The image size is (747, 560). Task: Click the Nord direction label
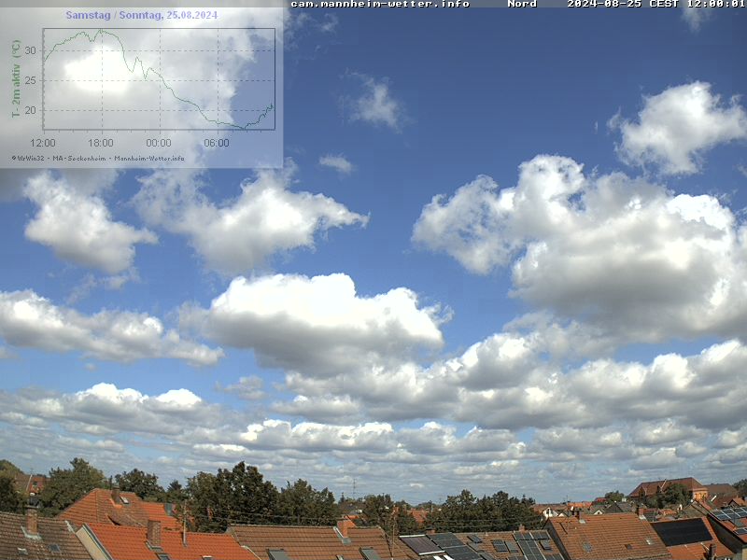522,4
